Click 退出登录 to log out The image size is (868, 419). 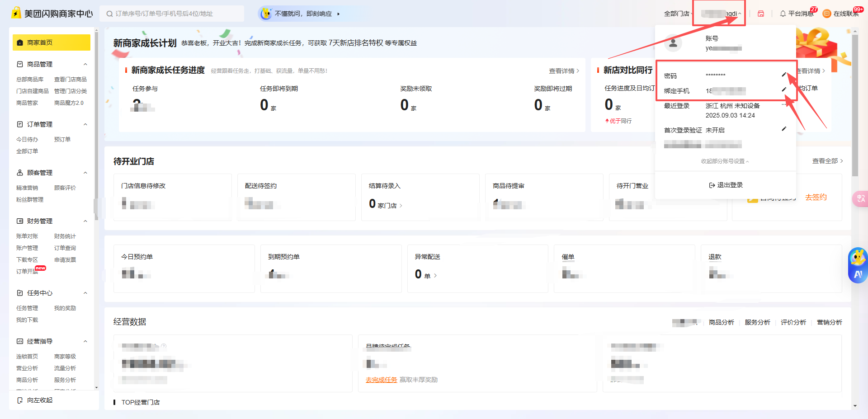click(x=726, y=185)
